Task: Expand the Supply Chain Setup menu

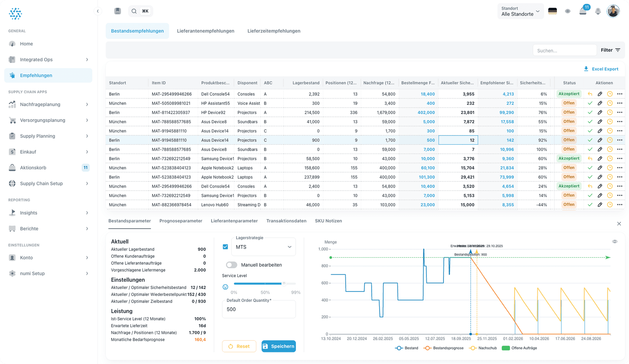Action: [x=41, y=183]
